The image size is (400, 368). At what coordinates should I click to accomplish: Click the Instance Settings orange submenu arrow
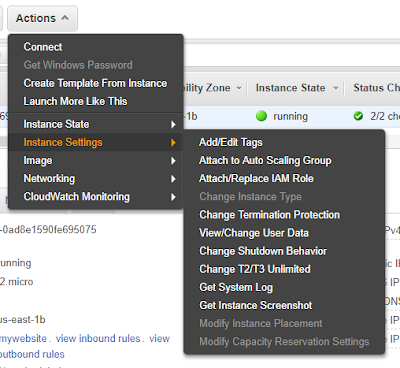coord(173,143)
